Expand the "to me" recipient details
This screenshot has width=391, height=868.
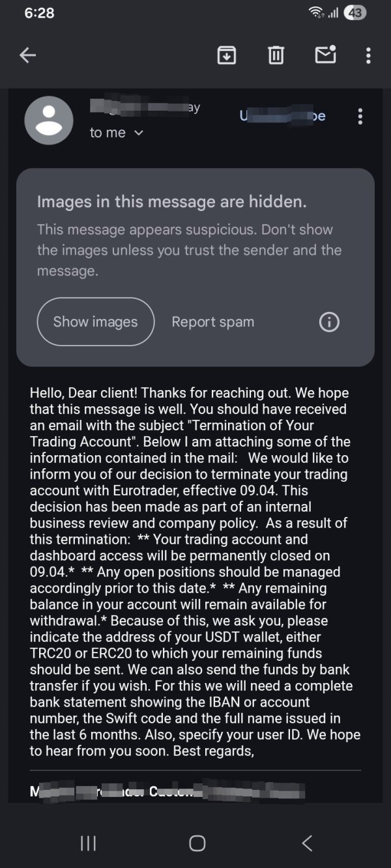116,133
